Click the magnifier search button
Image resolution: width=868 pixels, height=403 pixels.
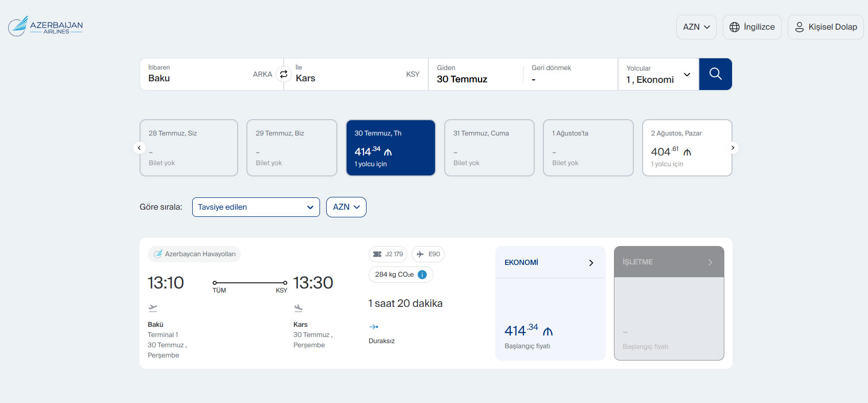pyautogui.click(x=715, y=74)
